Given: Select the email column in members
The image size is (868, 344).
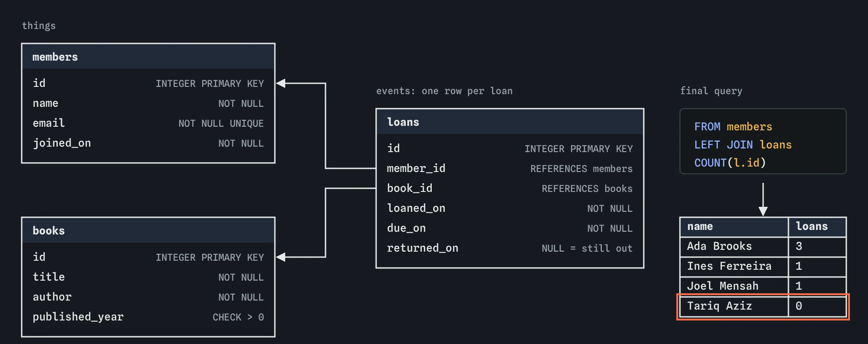Looking at the screenshot, I should point(148,123).
